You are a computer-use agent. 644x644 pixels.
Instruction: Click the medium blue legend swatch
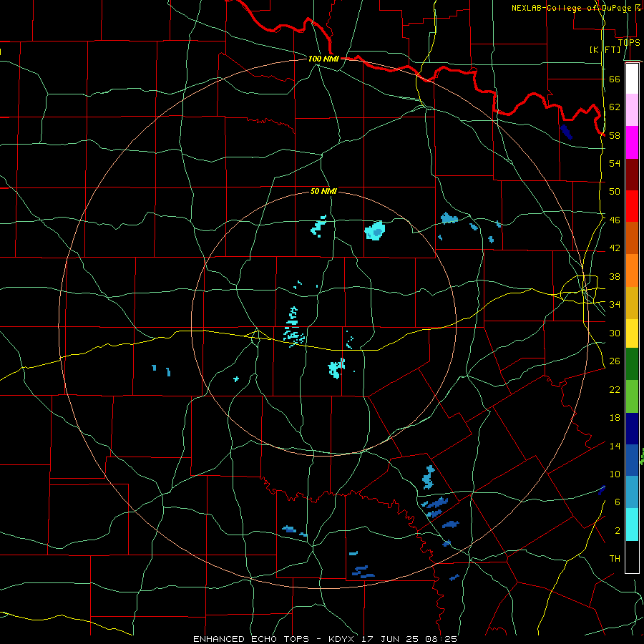point(632,460)
